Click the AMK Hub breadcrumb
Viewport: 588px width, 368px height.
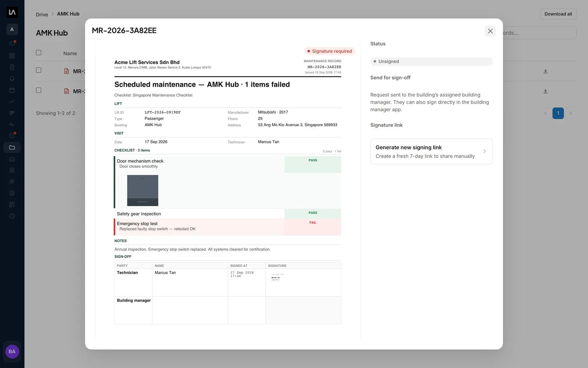(68, 14)
